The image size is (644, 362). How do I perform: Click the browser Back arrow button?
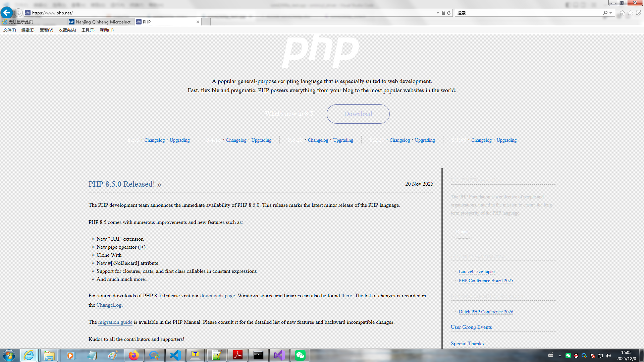click(x=6, y=13)
